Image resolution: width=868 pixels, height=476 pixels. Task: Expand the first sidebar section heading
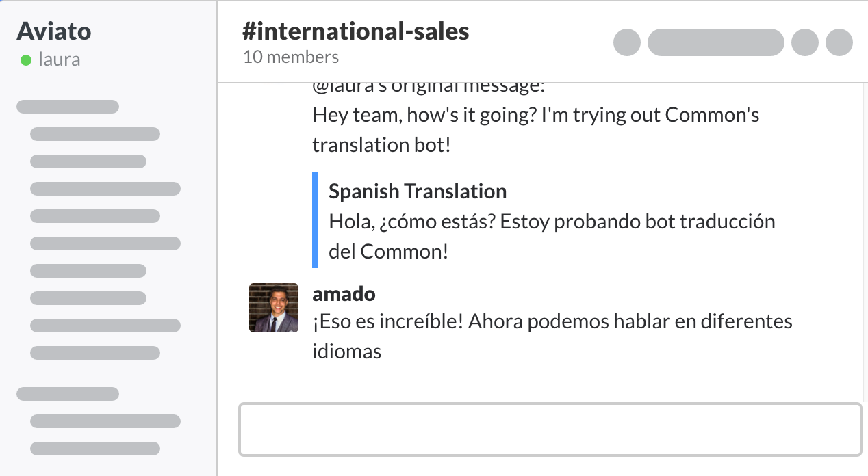pyautogui.click(x=67, y=107)
